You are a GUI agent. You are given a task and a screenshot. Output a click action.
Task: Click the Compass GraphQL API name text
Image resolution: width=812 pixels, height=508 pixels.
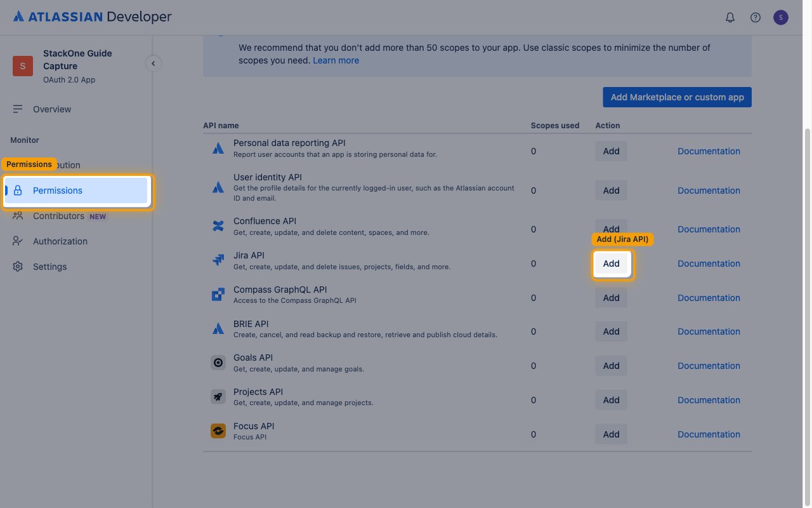(x=280, y=290)
